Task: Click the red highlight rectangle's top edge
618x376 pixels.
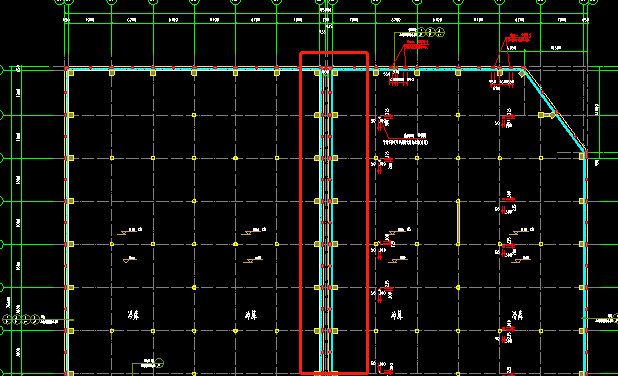Action: 334,52
